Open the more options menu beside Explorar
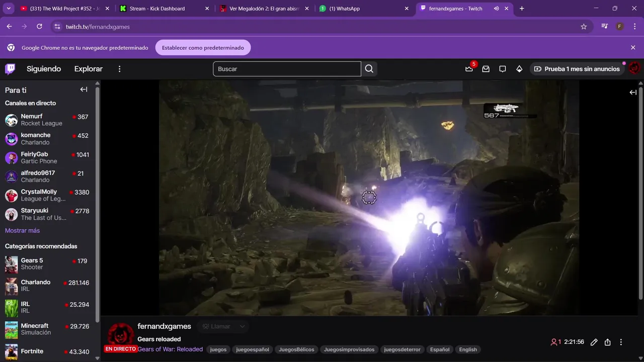 coord(119,69)
